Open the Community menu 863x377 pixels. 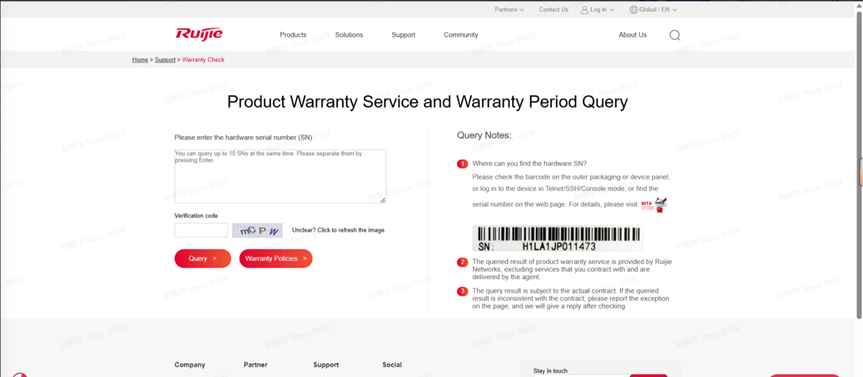point(461,35)
